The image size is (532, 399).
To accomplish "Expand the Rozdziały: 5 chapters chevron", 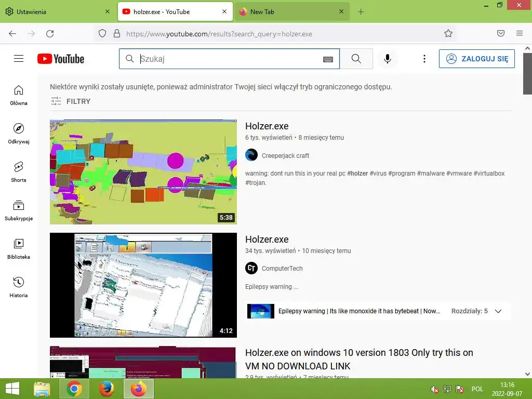I will (498, 311).
